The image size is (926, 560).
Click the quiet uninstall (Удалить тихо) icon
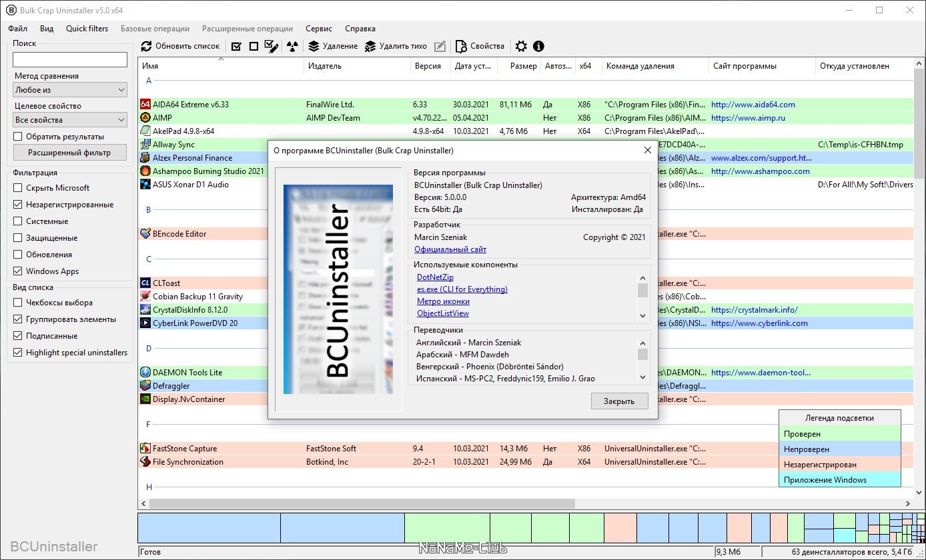(x=370, y=47)
